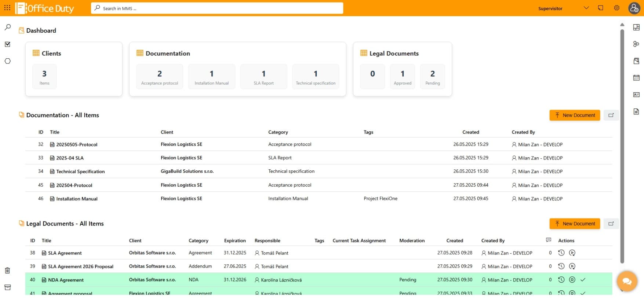This screenshot has height=298, width=644.
Task: Open Legal Documents list in new view icon
Action: 611,224
